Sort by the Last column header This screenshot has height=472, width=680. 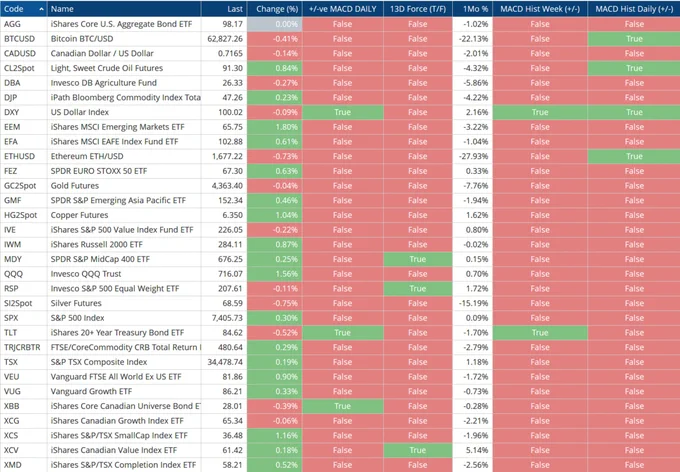tap(224, 9)
